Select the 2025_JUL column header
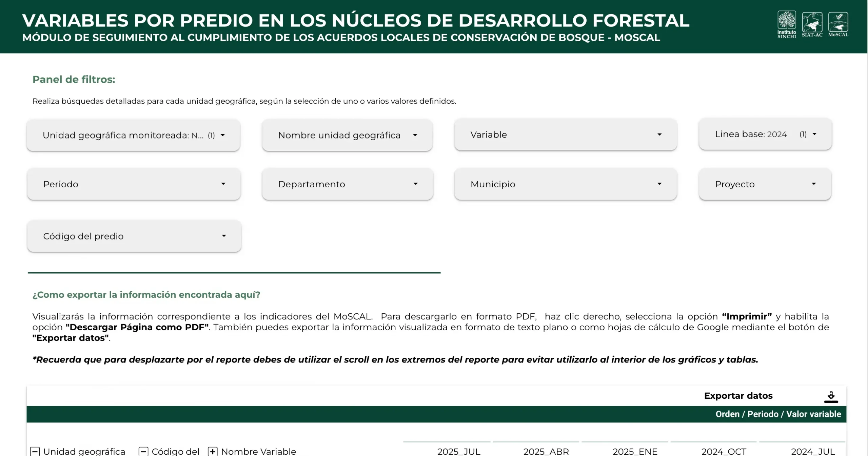Viewport: 868px width, 456px height. coord(458,451)
